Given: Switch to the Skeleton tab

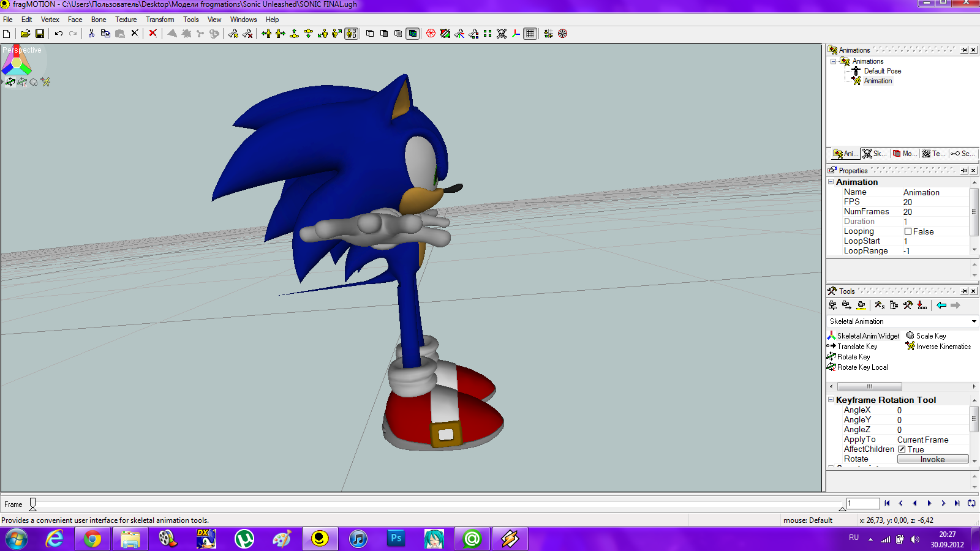Looking at the screenshot, I should tap(875, 154).
